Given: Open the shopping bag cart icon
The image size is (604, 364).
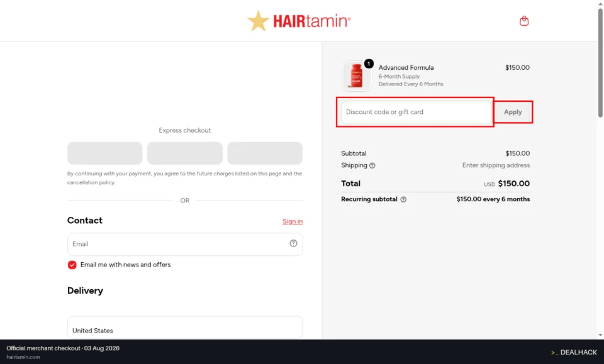Looking at the screenshot, I should [x=524, y=21].
